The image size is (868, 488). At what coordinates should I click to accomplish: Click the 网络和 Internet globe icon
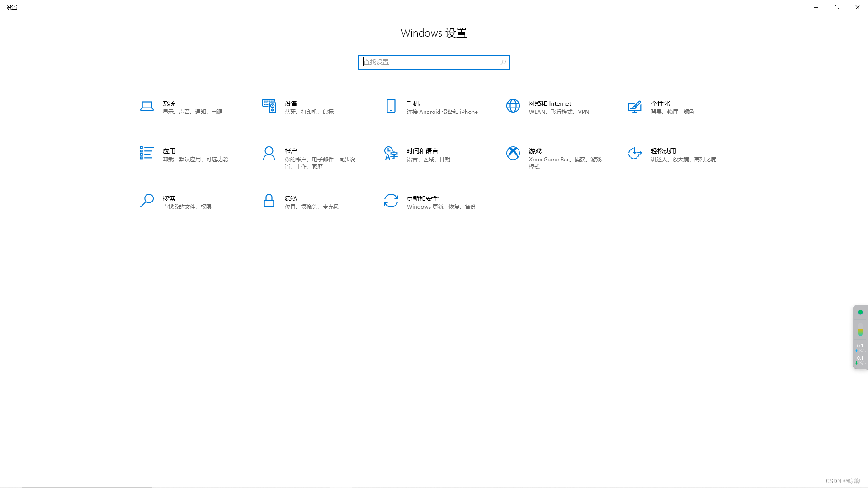(x=513, y=106)
